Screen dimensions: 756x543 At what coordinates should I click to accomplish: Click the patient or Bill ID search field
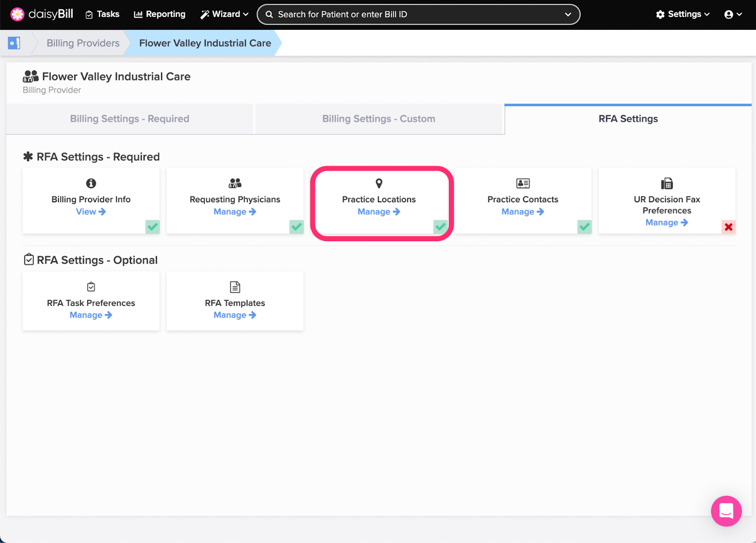click(x=418, y=14)
